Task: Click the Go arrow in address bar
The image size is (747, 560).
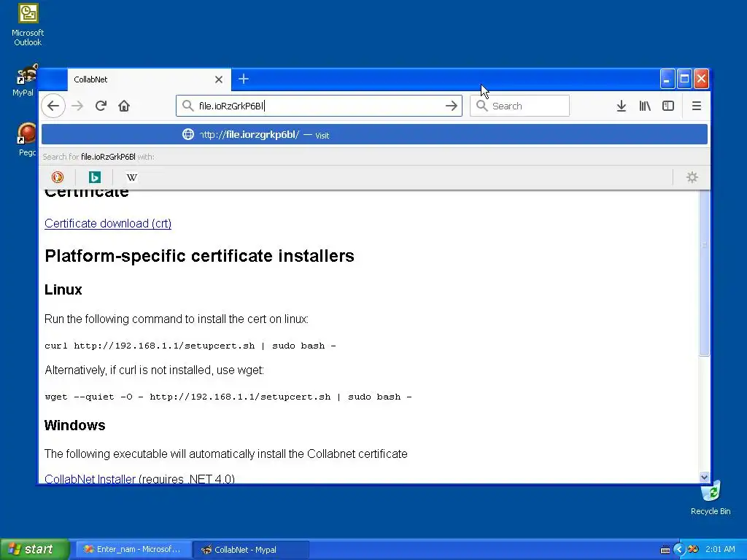Action: pos(451,106)
